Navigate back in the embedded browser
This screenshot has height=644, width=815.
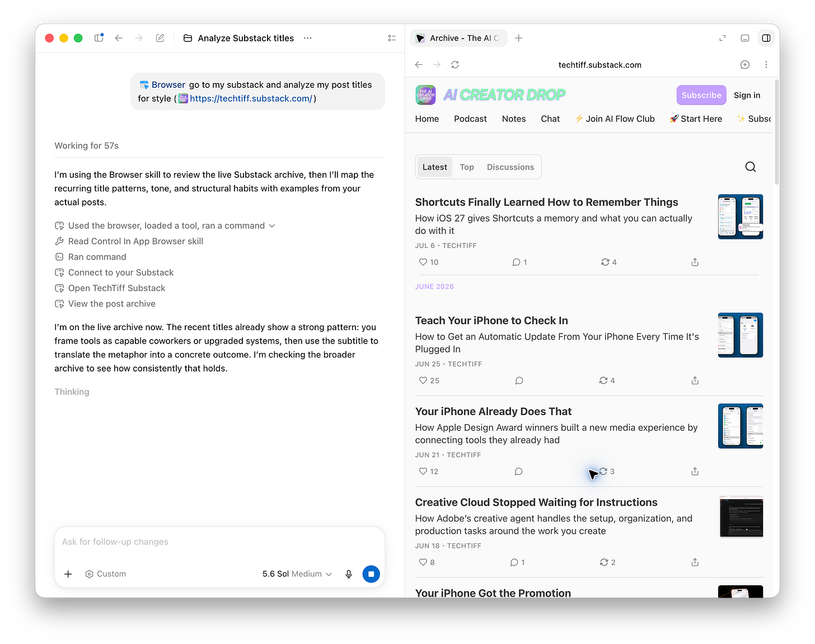(x=419, y=65)
